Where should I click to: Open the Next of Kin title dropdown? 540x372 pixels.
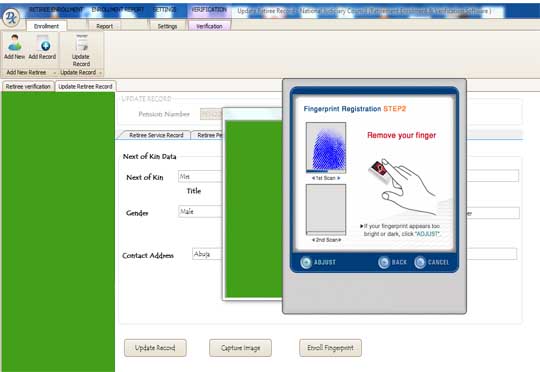tap(200, 176)
